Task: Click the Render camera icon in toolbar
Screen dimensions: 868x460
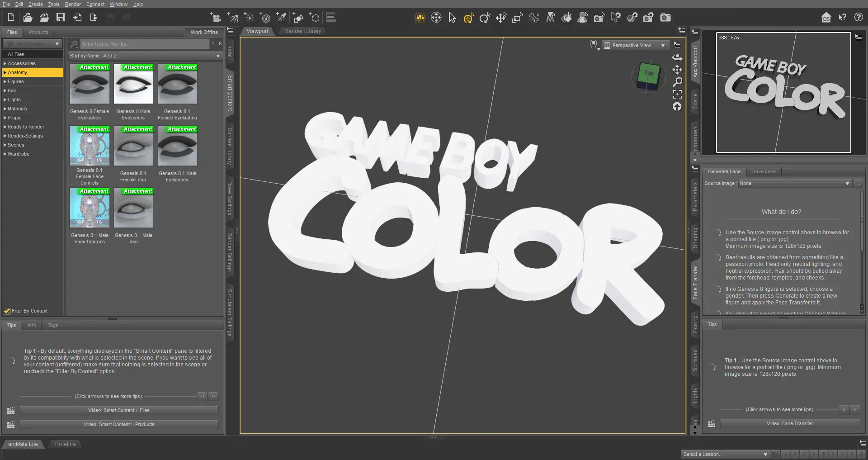Action: click(665, 18)
